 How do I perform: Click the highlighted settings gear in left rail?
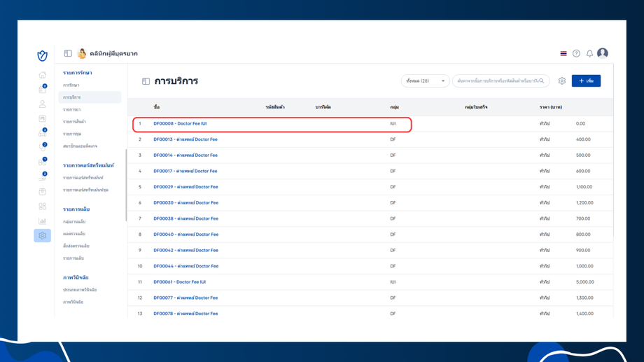coord(42,235)
